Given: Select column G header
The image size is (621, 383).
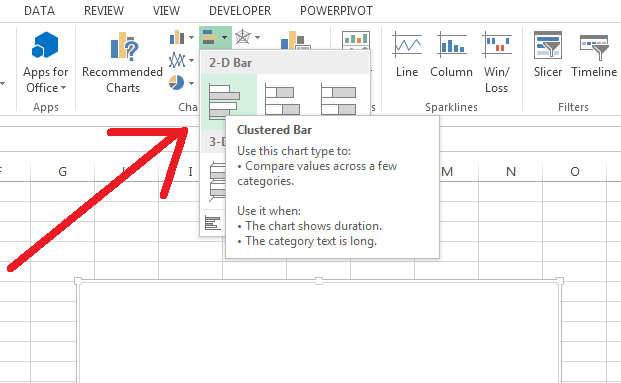Looking at the screenshot, I should click(x=63, y=171).
